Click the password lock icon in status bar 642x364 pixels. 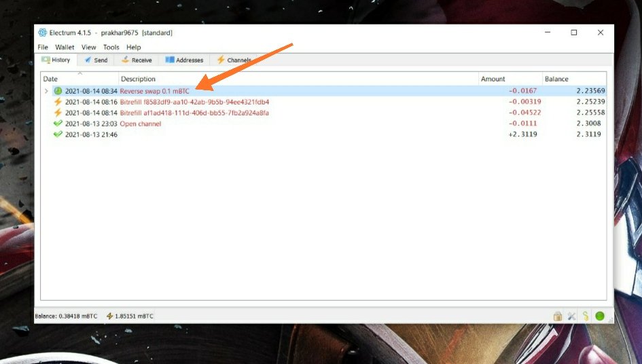[x=558, y=316]
